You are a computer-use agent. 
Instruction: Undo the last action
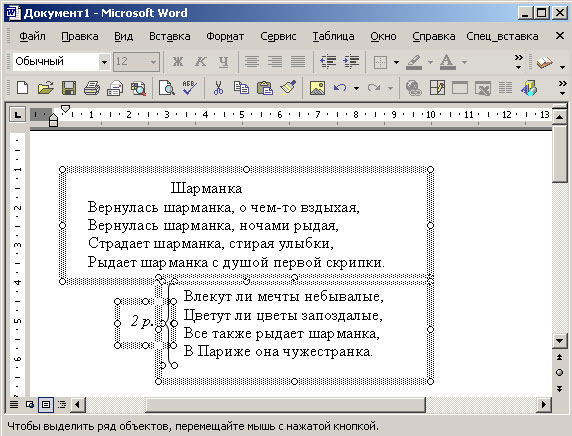(340, 88)
